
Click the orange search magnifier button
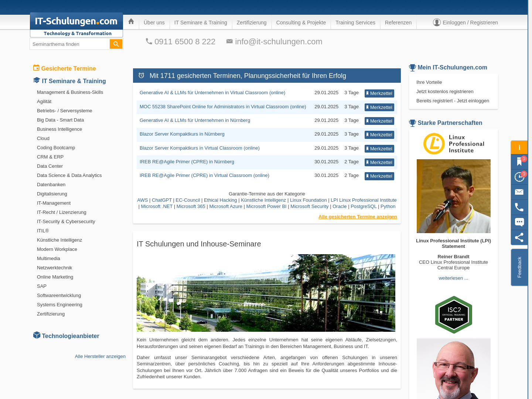click(116, 44)
